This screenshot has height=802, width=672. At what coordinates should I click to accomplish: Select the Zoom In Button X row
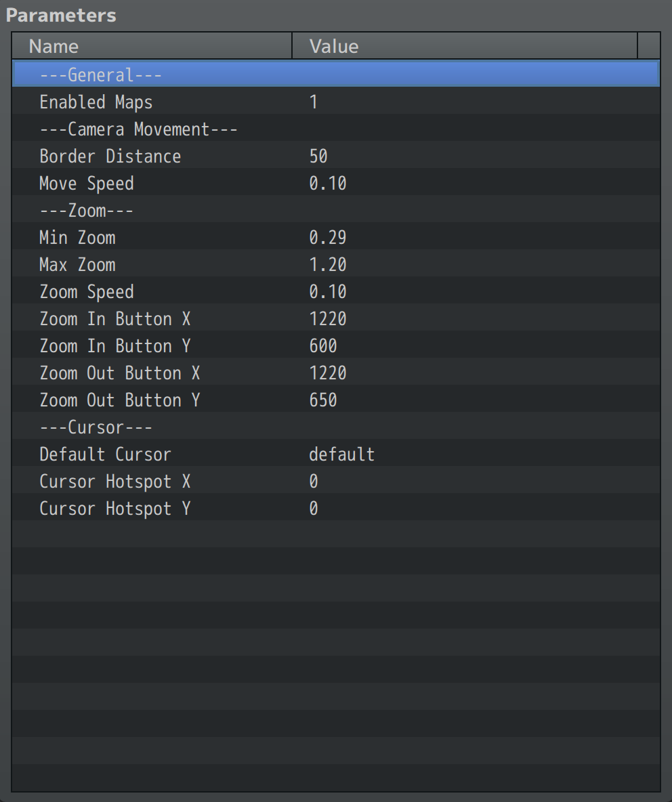(x=336, y=318)
